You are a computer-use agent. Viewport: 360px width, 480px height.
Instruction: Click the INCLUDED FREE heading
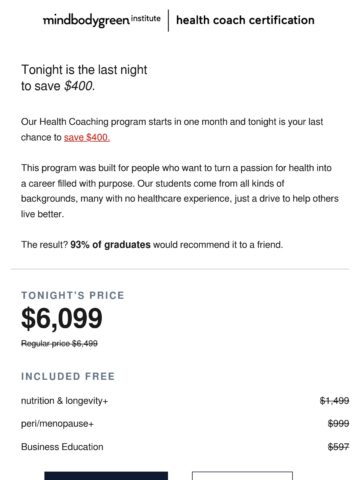tap(68, 376)
